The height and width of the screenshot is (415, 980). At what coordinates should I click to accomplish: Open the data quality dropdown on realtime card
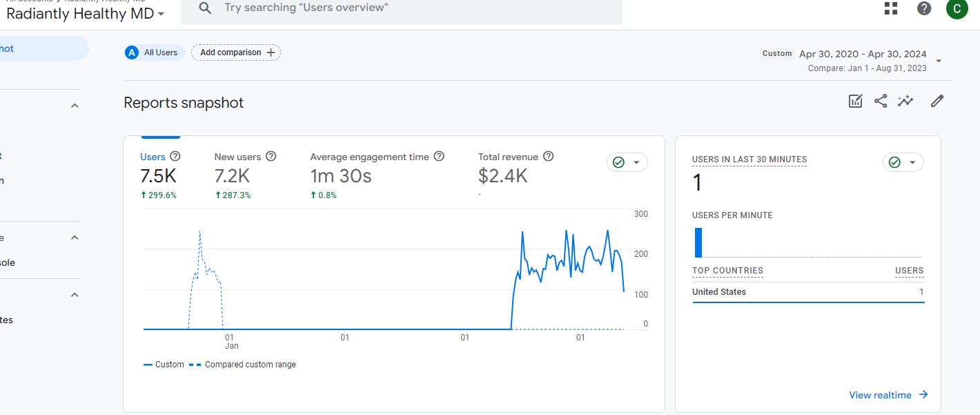[903, 162]
